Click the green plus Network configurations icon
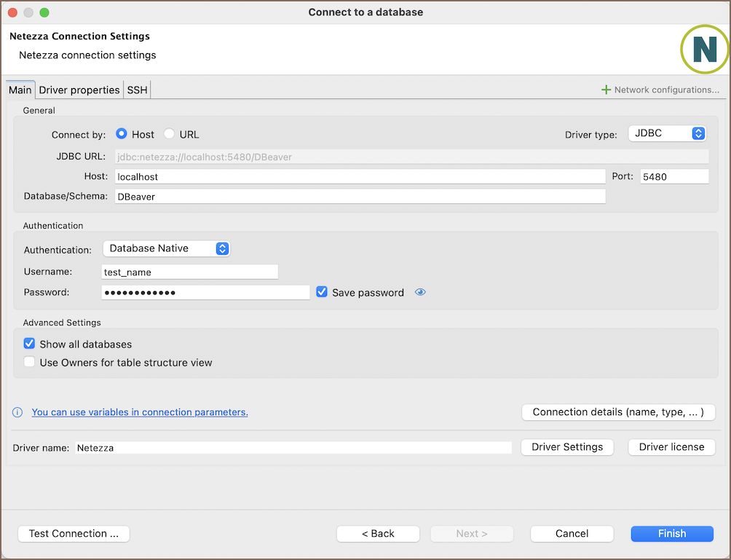731x560 pixels. pyautogui.click(x=606, y=90)
